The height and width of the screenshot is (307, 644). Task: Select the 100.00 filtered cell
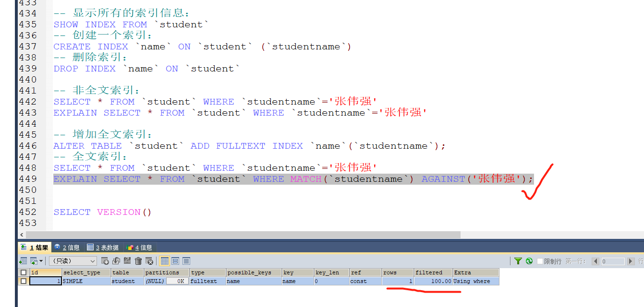click(433, 281)
